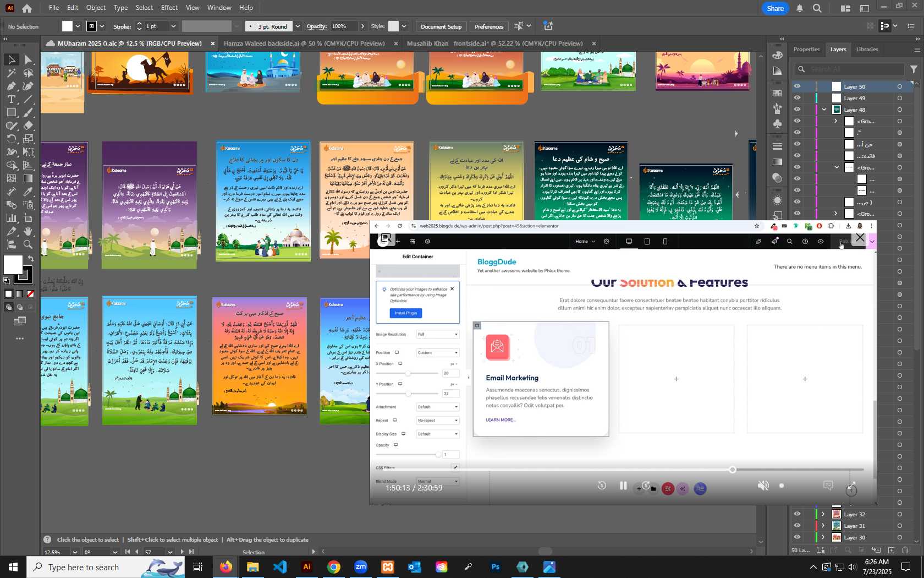Click the Layers search field

point(850,69)
